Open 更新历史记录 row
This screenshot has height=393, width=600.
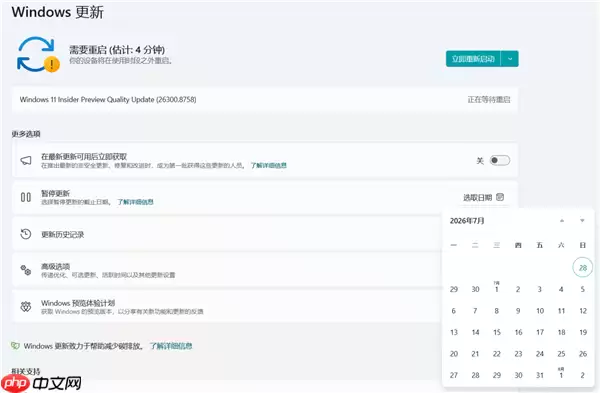pos(227,234)
